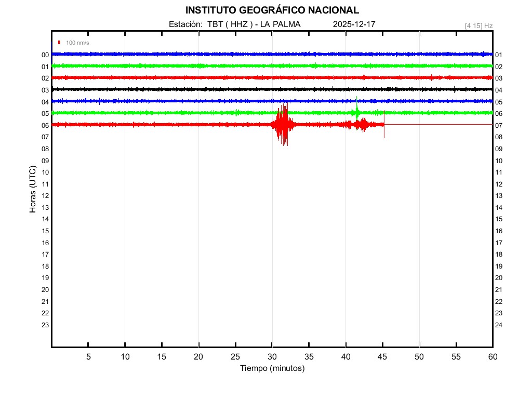The image size is (532, 399).
Task: Click the date 2025-12-17
Action: pos(354,24)
